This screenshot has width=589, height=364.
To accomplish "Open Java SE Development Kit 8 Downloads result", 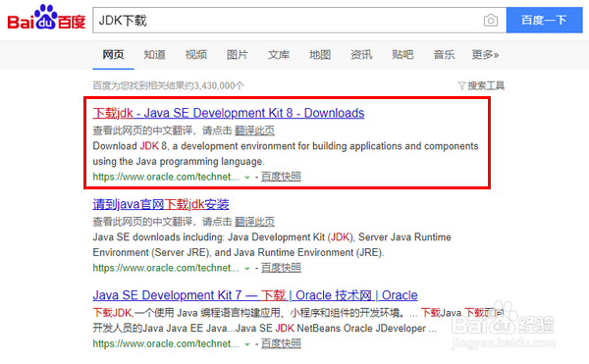I will click(229, 113).
